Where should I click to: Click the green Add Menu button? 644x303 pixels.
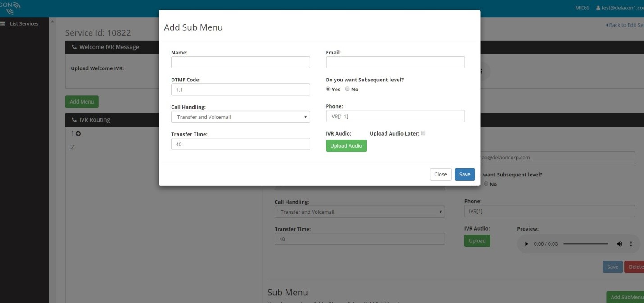click(x=82, y=102)
